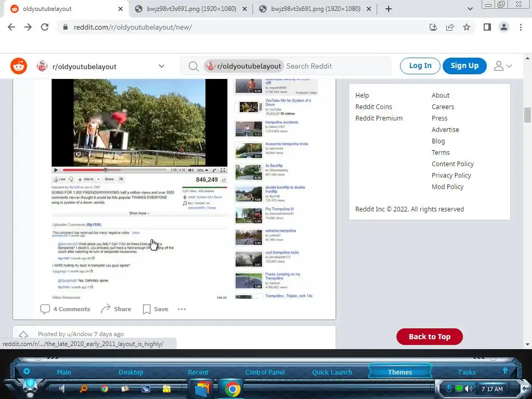
Task: Click the site info lock icon
Action: click(x=65, y=27)
